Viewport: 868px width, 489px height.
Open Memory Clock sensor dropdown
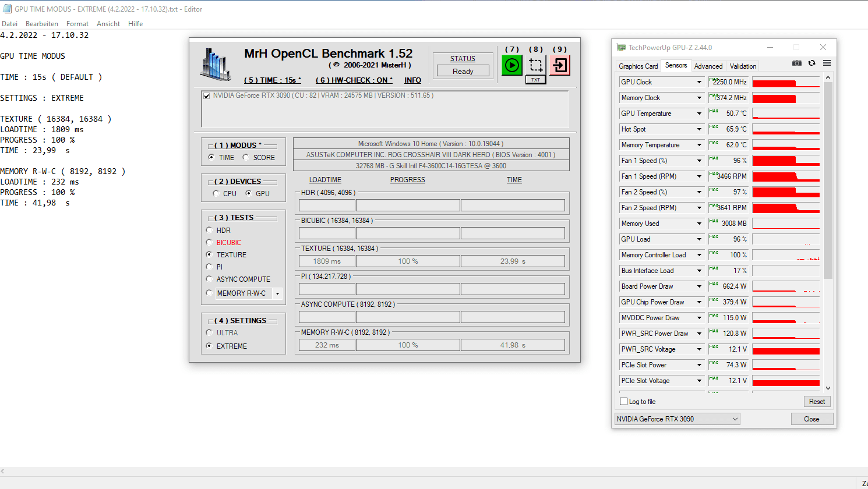699,98
